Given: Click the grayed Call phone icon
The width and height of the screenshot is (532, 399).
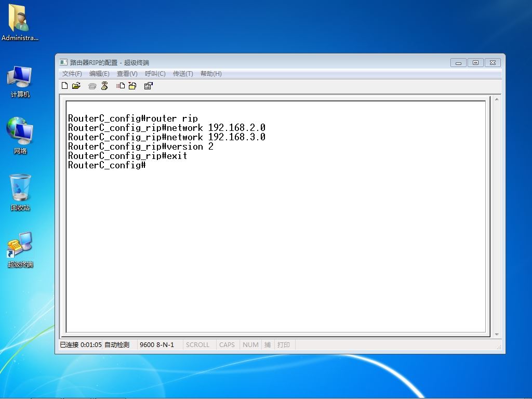Looking at the screenshot, I should (92, 86).
